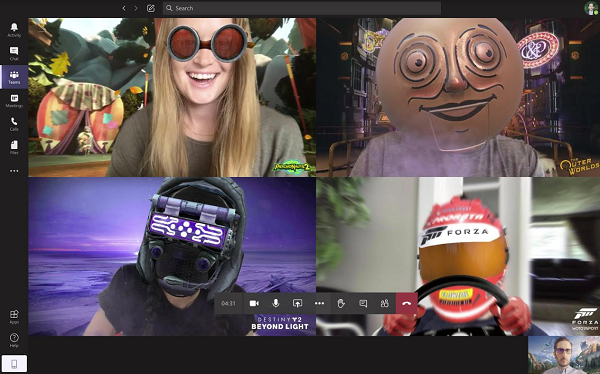
Task: Open the Help menu
Action: pos(14,340)
